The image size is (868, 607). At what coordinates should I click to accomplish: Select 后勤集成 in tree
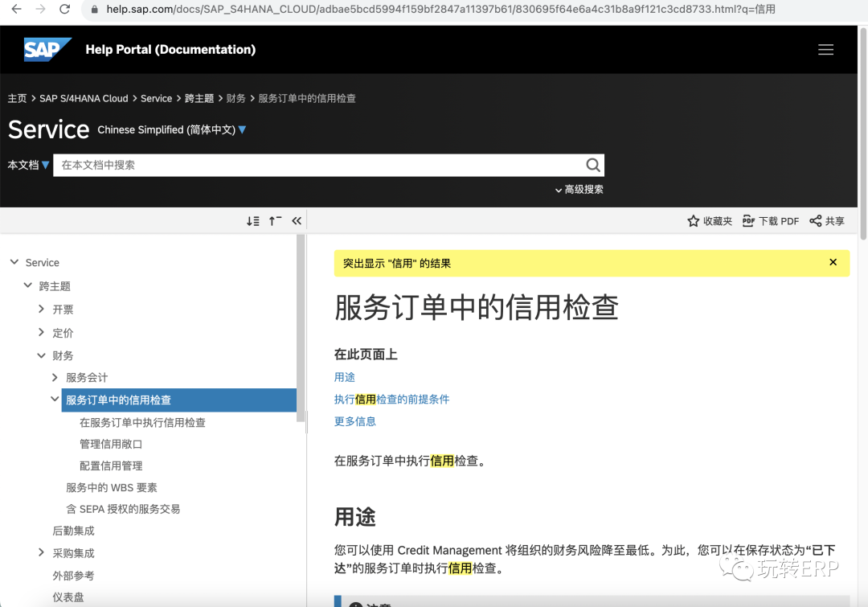73,531
